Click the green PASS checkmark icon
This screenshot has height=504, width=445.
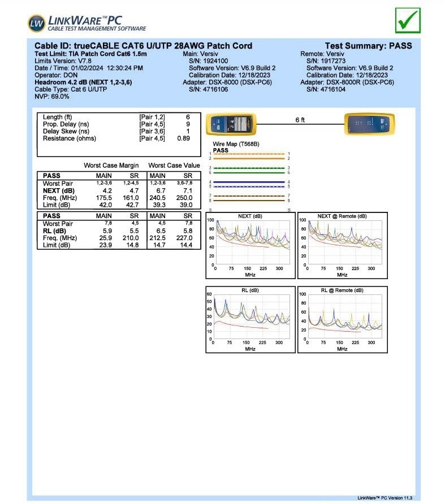[407, 20]
